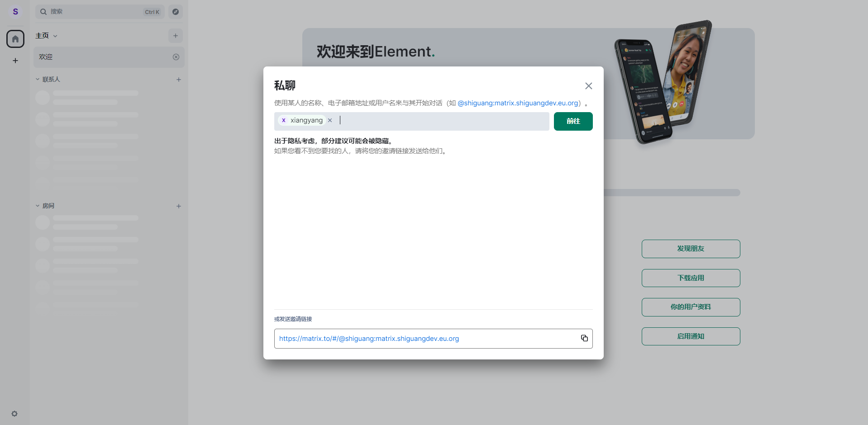This screenshot has height=425, width=868.
Task: Collapse the 联系人 section
Action: pos(38,79)
